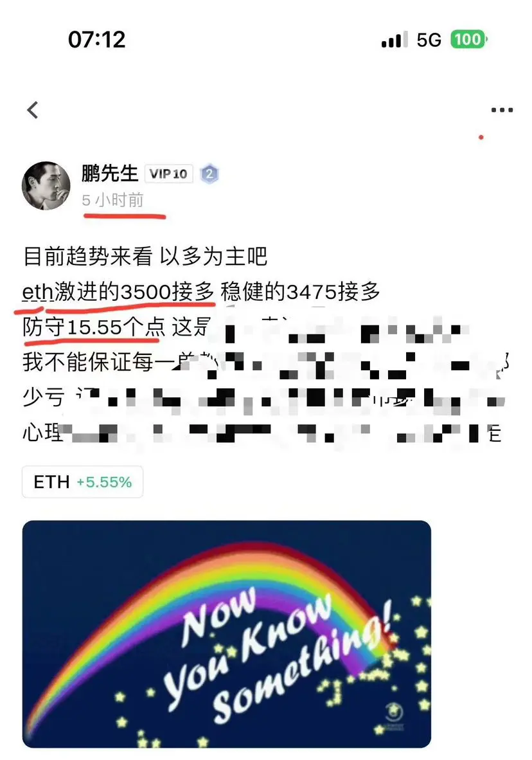532x760 pixels.
Task: Tap the small red notification dot
Action: [x=481, y=137]
